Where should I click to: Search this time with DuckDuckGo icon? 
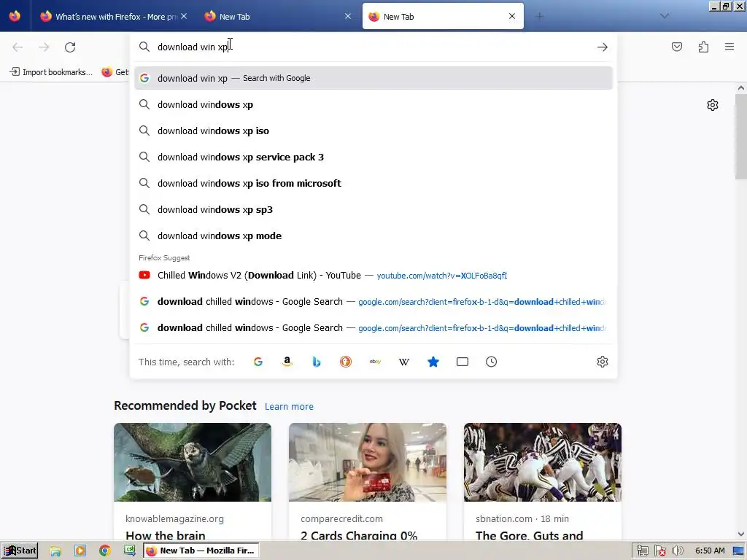pyautogui.click(x=345, y=362)
